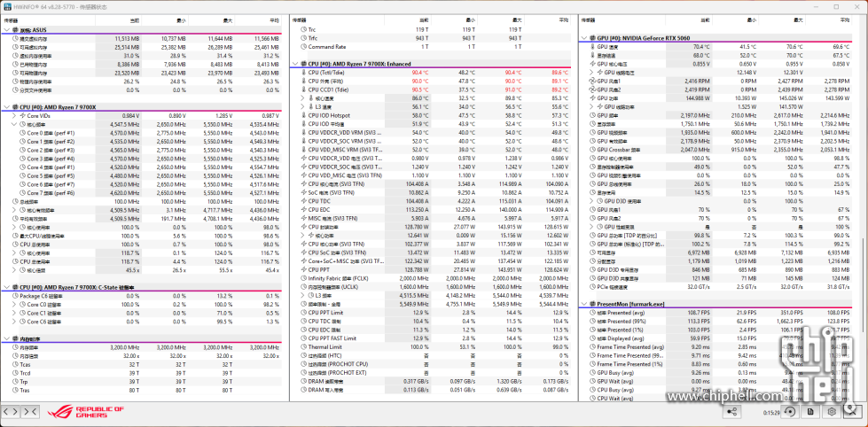Click the clock icon beside Core 0 (perf #1)

pos(23,133)
